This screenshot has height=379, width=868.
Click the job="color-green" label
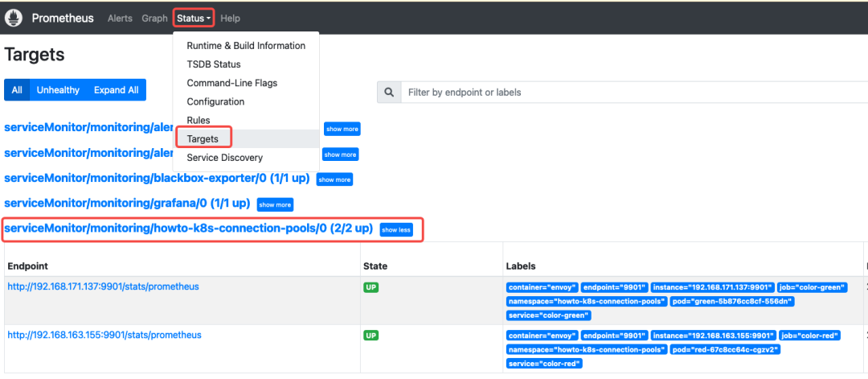click(x=812, y=287)
